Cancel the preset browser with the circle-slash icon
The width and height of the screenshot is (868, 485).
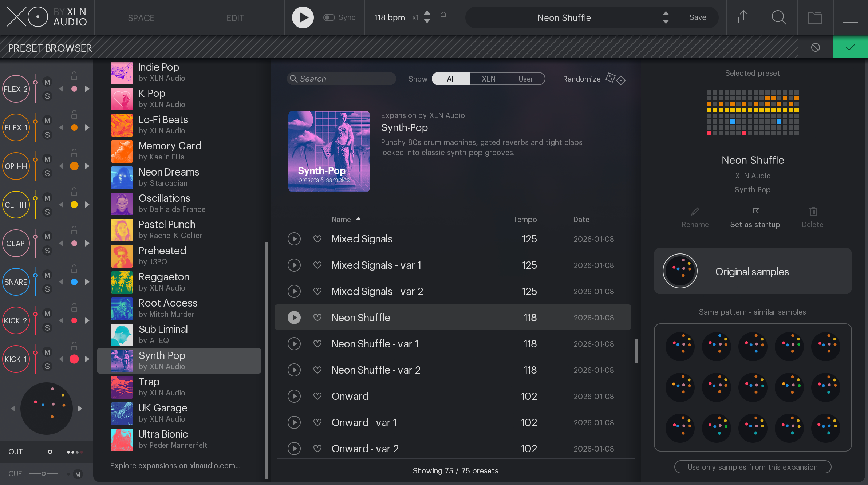point(816,47)
